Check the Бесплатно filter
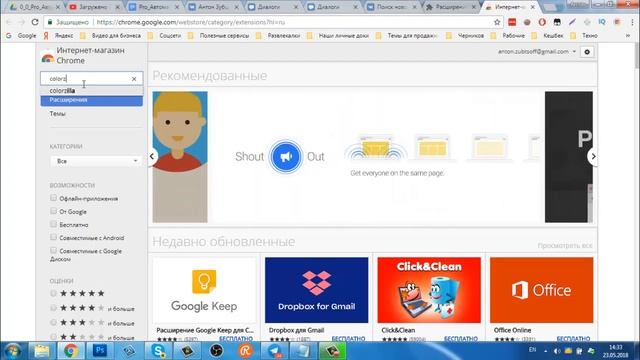This screenshot has height=360, width=640. click(x=53, y=224)
